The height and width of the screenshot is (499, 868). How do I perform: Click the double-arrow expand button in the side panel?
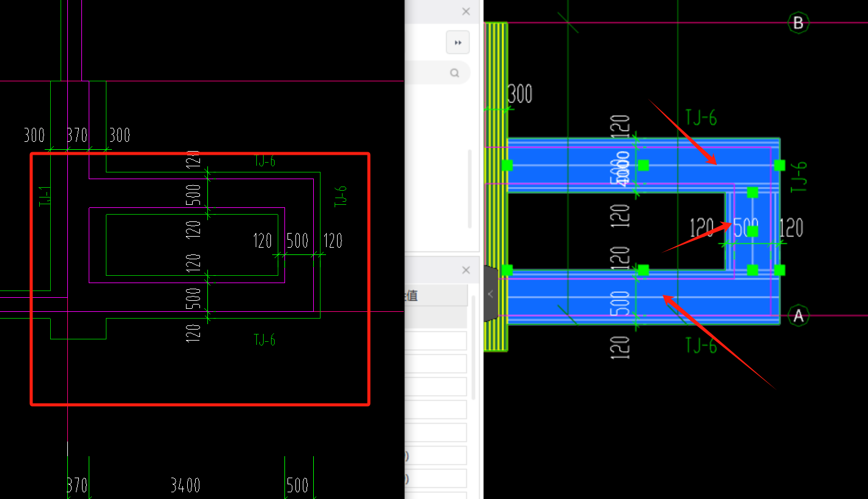[458, 43]
